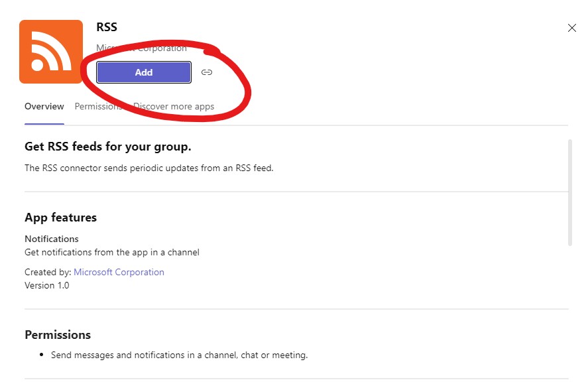
Task: Open the Microsoft Corporation creator link
Action: [119, 272]
